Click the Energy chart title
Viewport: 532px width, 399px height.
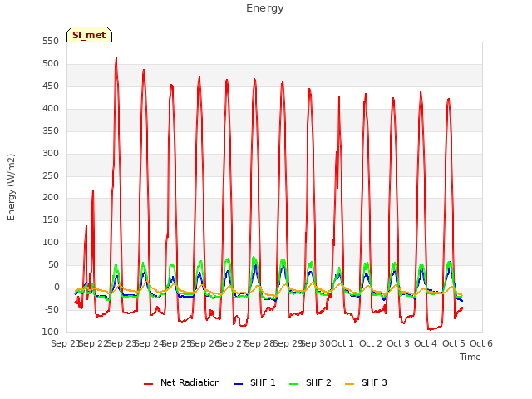(x=265, y=8)
